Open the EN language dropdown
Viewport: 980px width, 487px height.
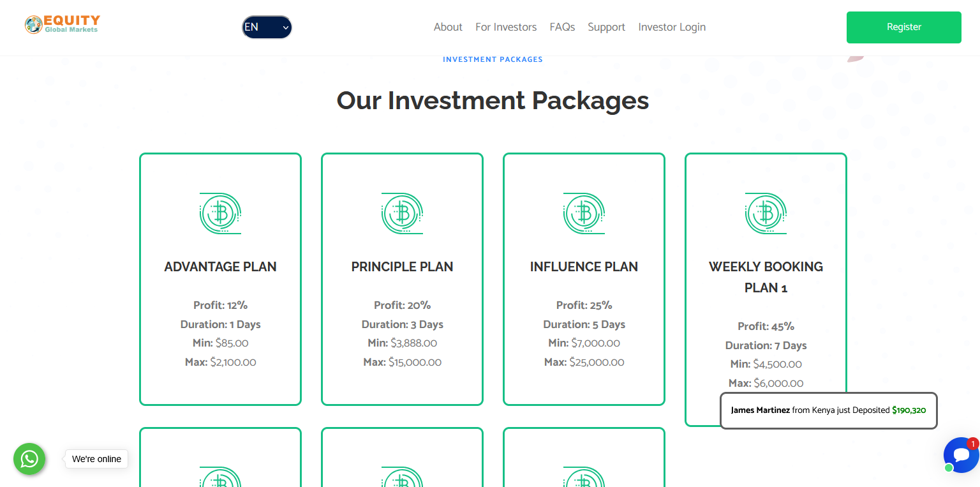(267, 27)
